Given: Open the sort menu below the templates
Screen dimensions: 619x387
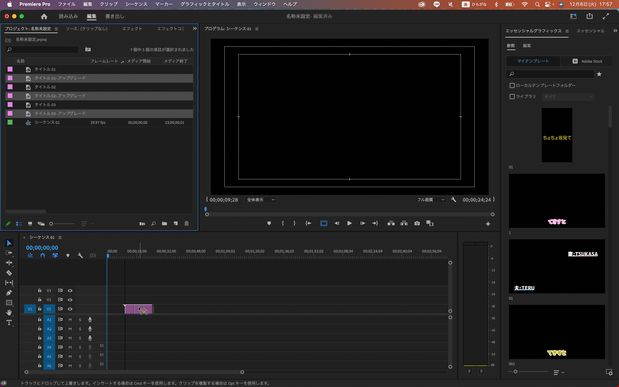Looking at the screenshot, I should coord(558,372).
